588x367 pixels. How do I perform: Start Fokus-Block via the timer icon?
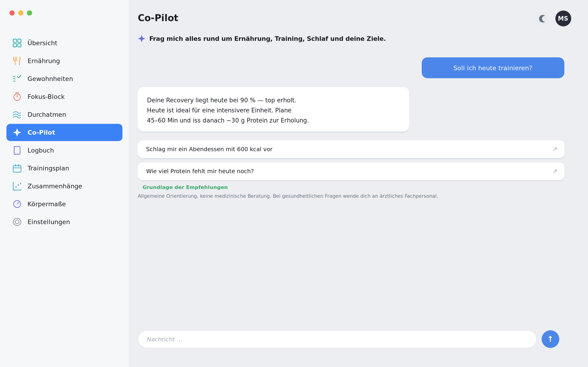click(x=17, y=97)
